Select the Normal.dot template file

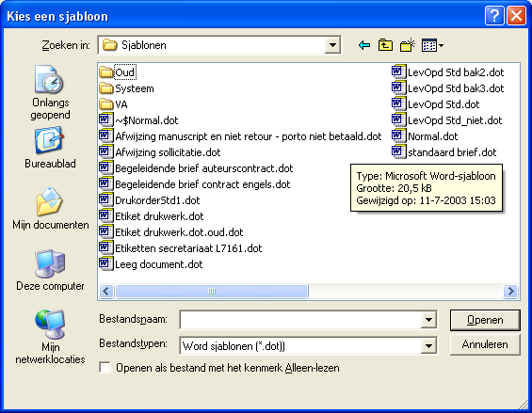[x=425, y=136]
